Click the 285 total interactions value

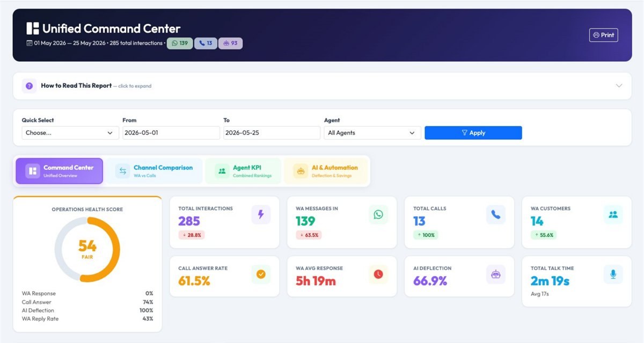(189, 221)
